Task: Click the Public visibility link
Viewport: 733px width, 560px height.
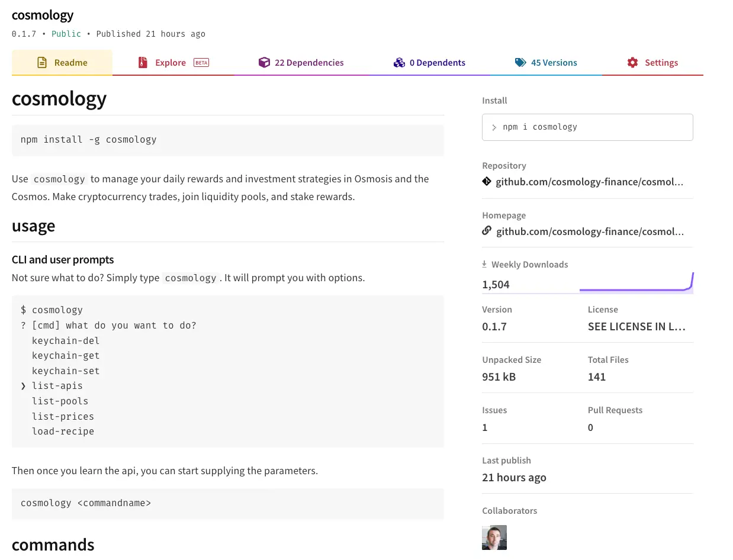Action: coord(66,34)
